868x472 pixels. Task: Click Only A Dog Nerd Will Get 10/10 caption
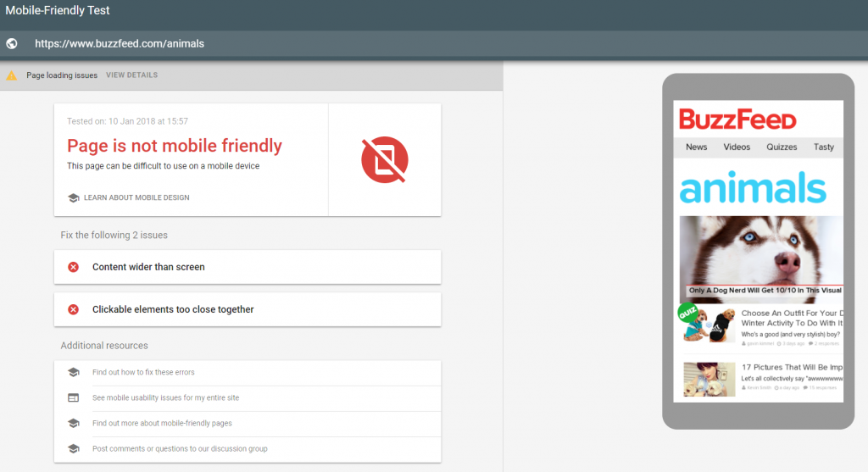coord(765,291)
